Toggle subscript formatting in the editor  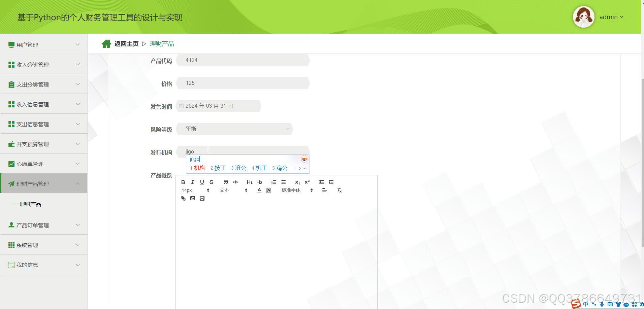click(297, 182)
